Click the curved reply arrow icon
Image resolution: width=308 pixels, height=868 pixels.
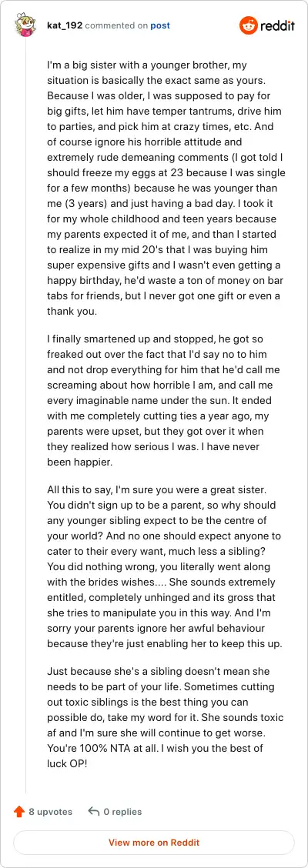coord(94,812)
